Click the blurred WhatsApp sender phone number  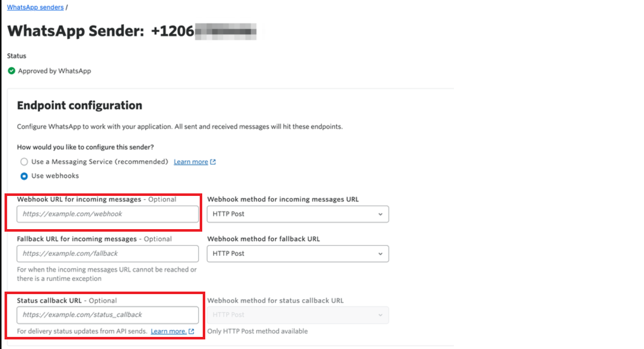[224, 31]
